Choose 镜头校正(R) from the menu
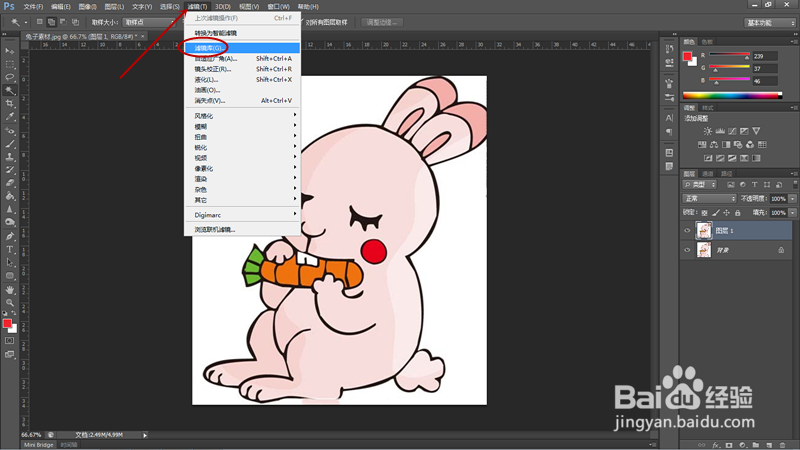800x450 pixels. tap(242, 69)
